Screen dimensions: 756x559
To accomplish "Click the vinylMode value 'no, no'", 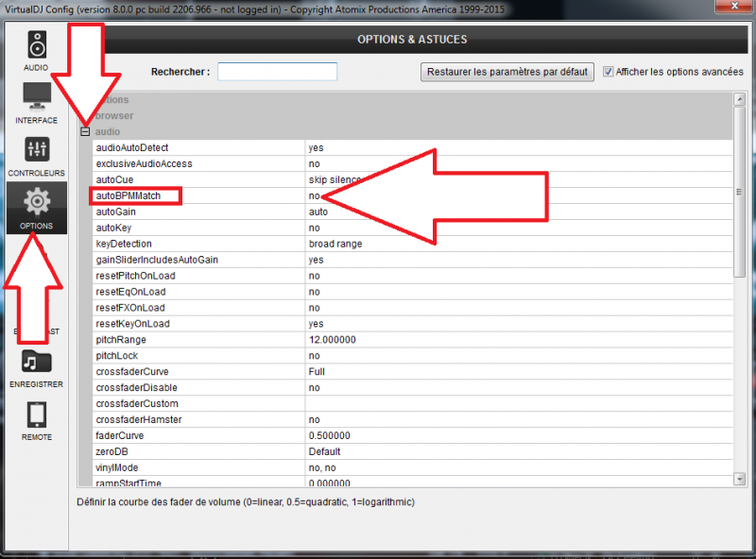I will tap(322, 467).
